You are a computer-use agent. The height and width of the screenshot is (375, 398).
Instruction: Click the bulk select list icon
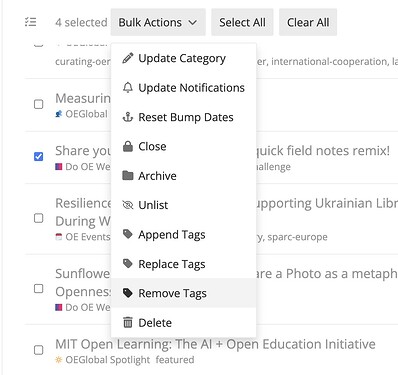coord(31,22)
